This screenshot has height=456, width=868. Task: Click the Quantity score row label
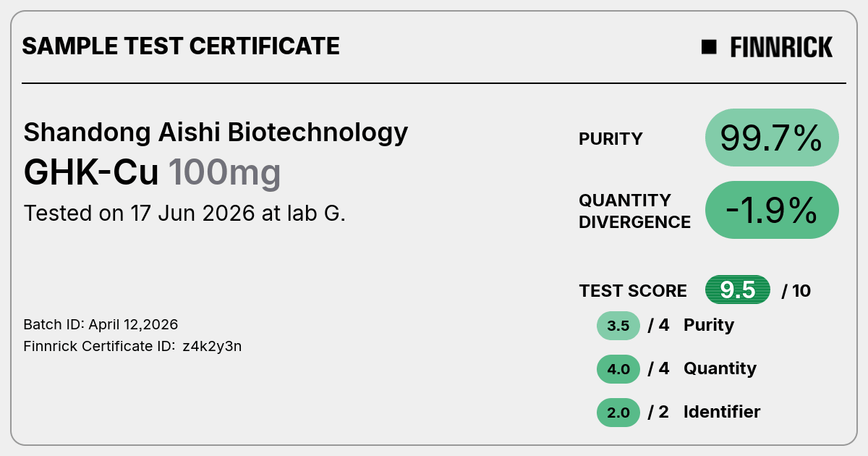(720, 368)
